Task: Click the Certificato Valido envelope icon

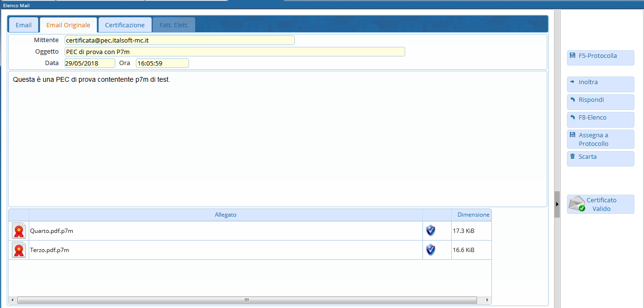Action: point(577,204)
